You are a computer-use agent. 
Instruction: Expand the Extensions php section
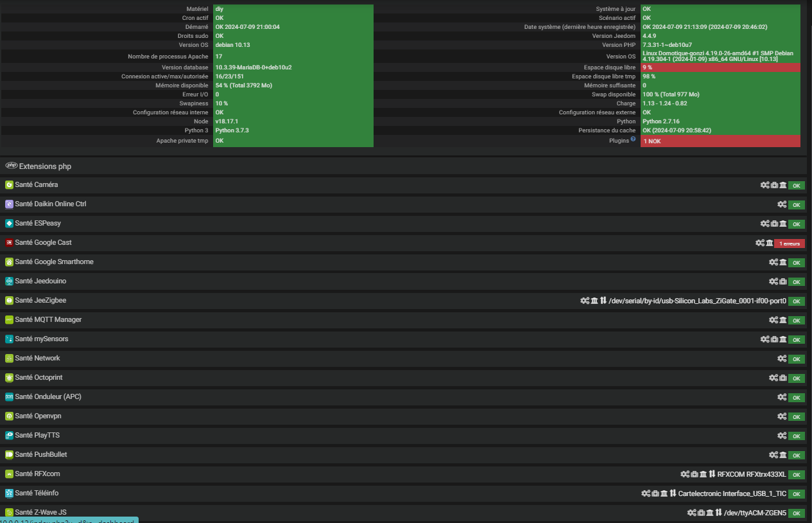[404, 166]
